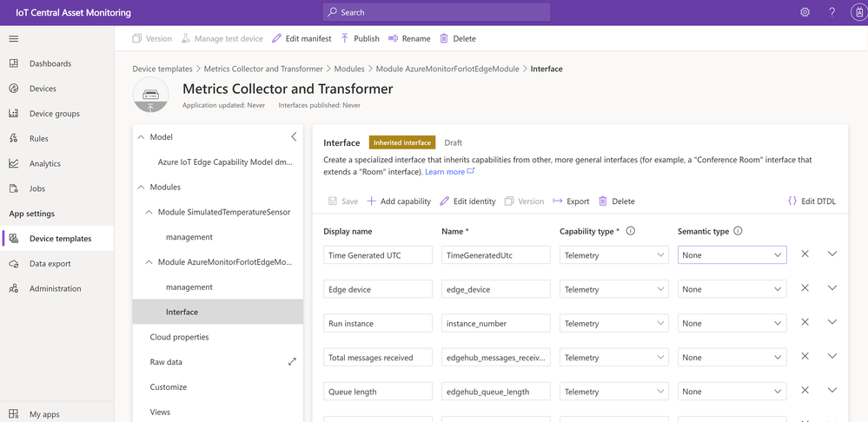This screenshot has width=868, height=422.
Task: Select management under AzureMonitorForIotEdge module
Action: (x=189, y=287)
